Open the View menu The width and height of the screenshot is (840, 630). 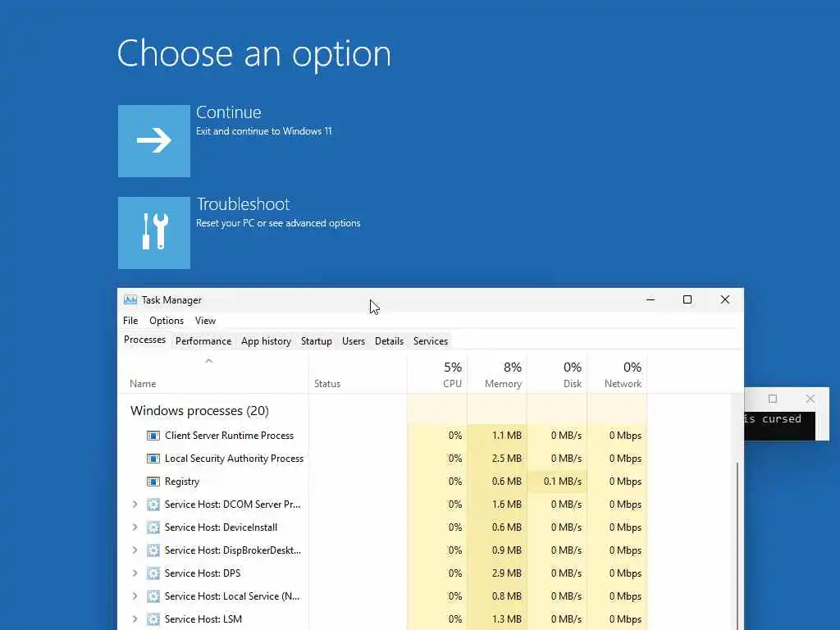[x=205, y=321]
